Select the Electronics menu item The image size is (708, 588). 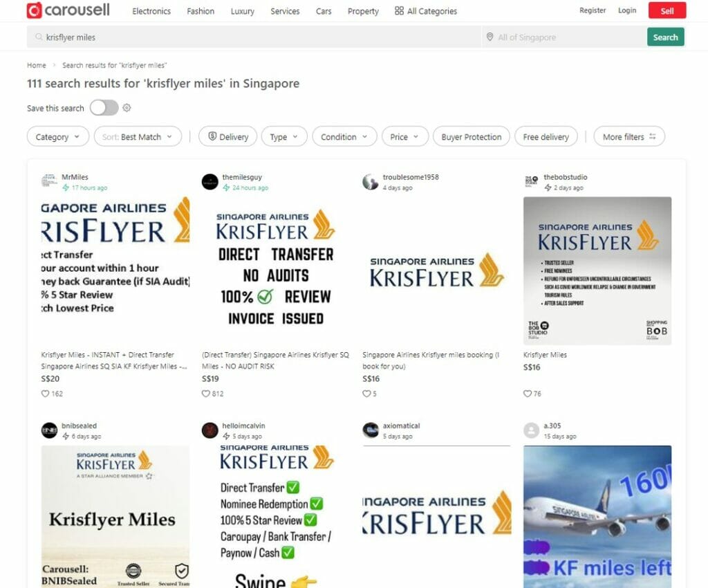(151, 11)
